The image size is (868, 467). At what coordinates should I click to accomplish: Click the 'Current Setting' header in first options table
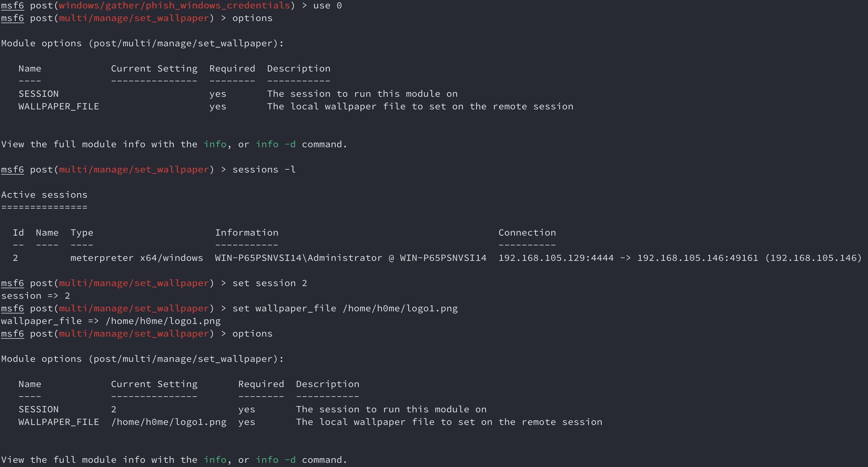[x=154, y=68]
